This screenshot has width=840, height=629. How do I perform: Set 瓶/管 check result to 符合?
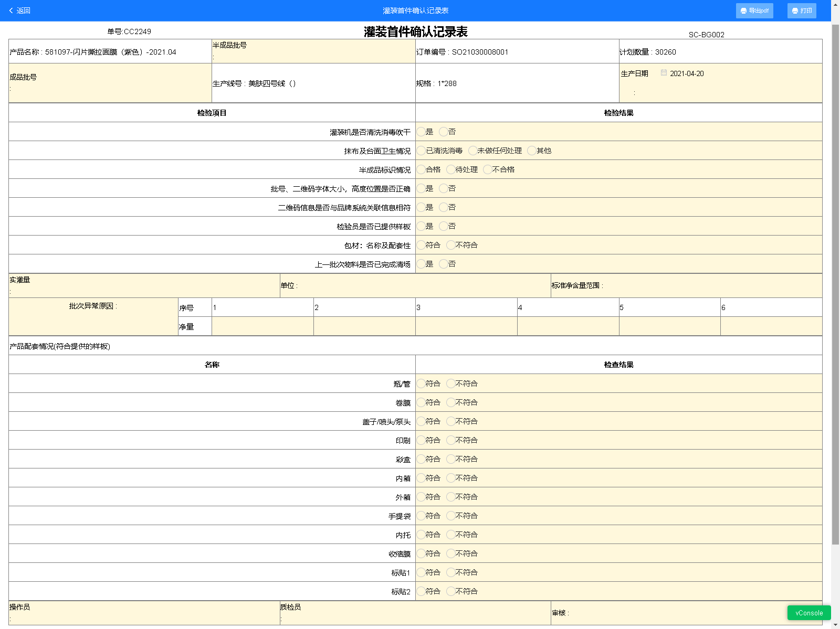click(x=421, y=383)
